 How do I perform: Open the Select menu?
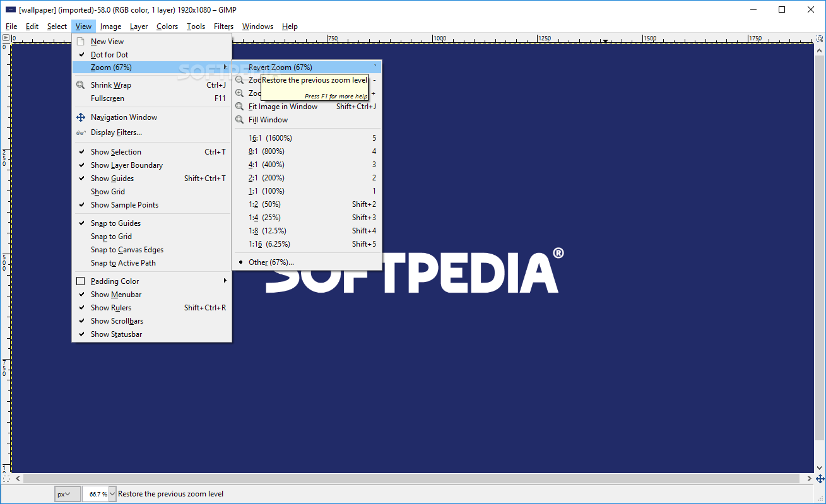57,26
